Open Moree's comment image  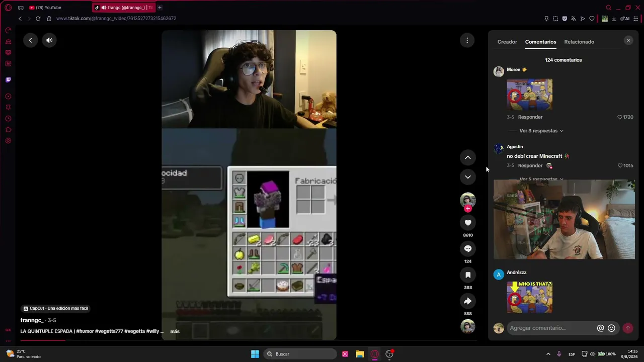pos(529,95)
